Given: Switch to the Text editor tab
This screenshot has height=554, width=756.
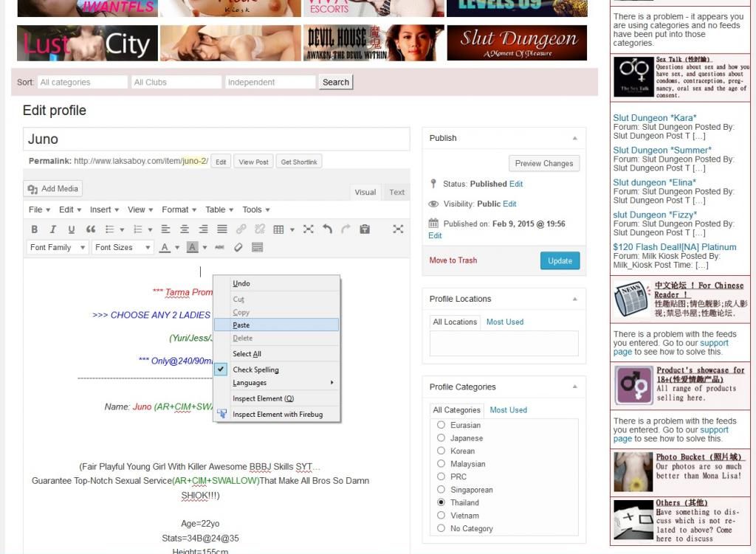Looking at the screenshot, I should (396, 193).
